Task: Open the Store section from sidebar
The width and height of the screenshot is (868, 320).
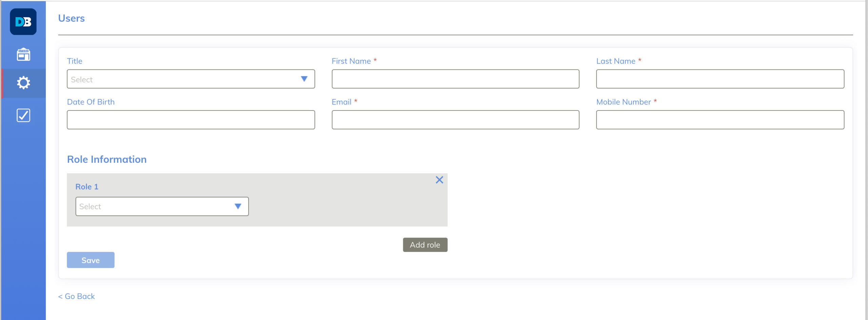Action: 23,54
